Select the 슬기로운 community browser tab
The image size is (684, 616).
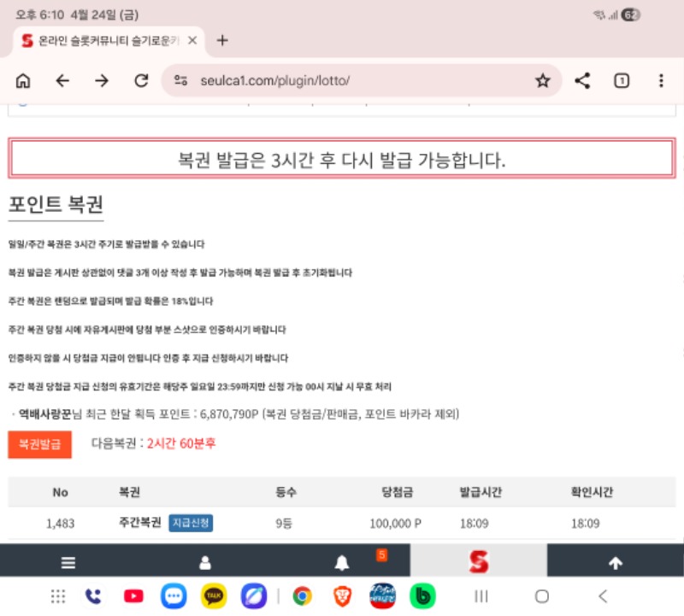103,40
